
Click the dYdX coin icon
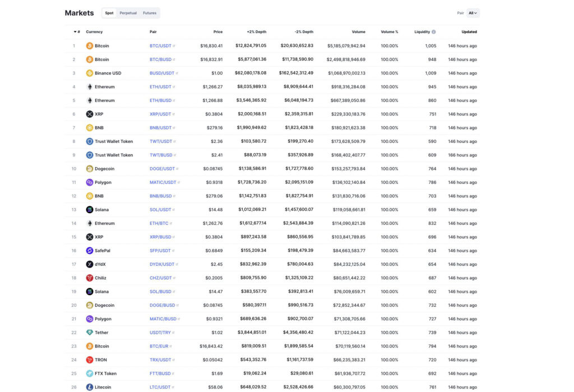tap(89, 264)
